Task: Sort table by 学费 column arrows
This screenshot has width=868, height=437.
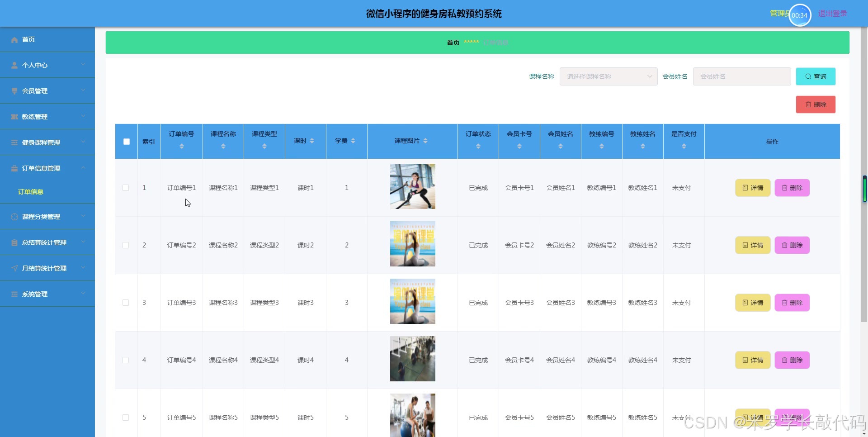Action: pos(353,141)
